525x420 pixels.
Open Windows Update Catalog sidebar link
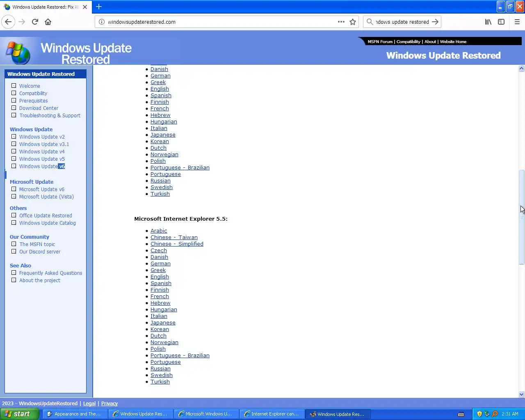(48, 223)
